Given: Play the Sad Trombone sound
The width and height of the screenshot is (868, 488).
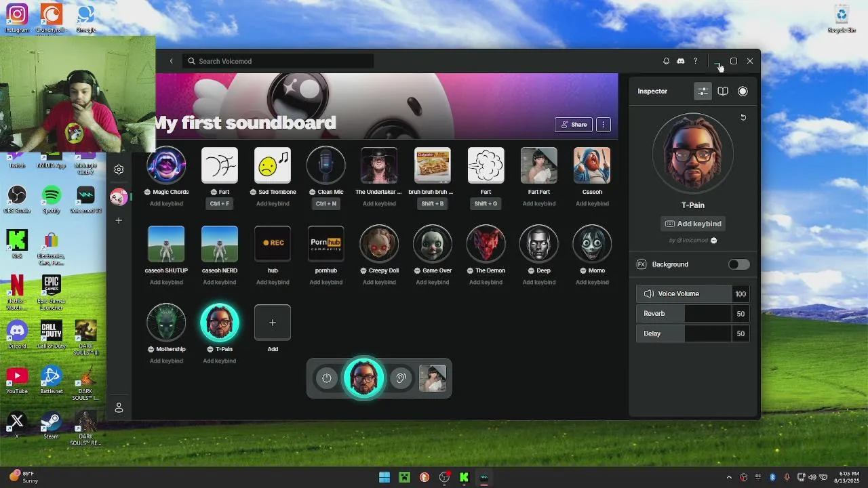Looking at the screenshot, I should (273, 165).
